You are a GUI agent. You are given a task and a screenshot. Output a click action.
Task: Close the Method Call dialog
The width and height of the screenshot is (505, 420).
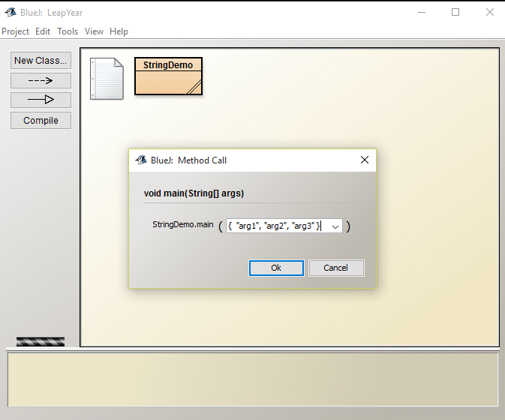click(365, 160)
